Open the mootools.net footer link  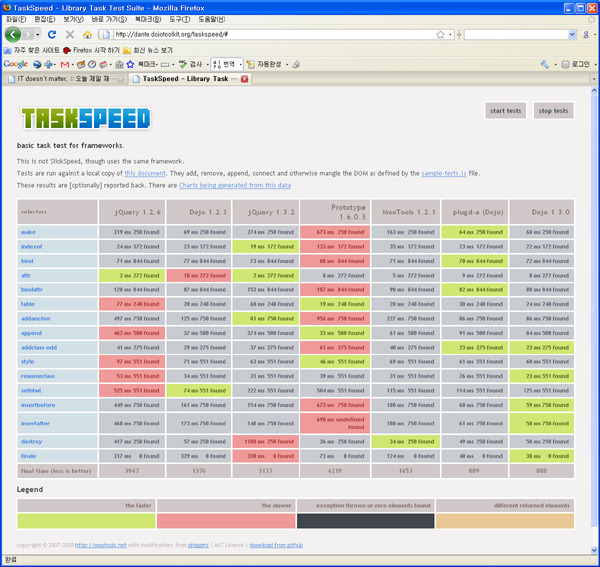point(101,545)
